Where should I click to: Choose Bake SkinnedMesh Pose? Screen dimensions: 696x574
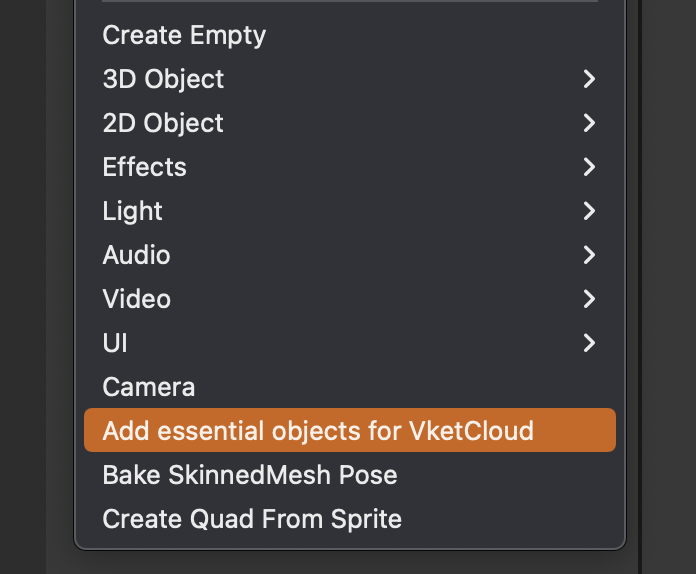click(350, 475)
